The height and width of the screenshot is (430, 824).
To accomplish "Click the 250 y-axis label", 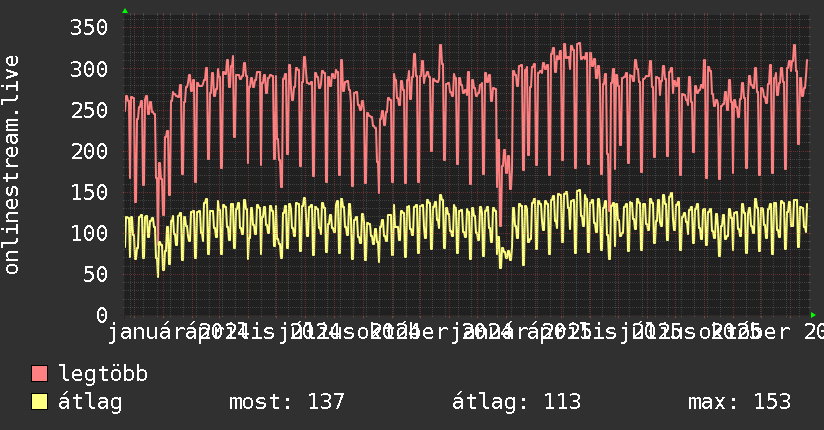I will pyautogui.click(x=89, y=110).
